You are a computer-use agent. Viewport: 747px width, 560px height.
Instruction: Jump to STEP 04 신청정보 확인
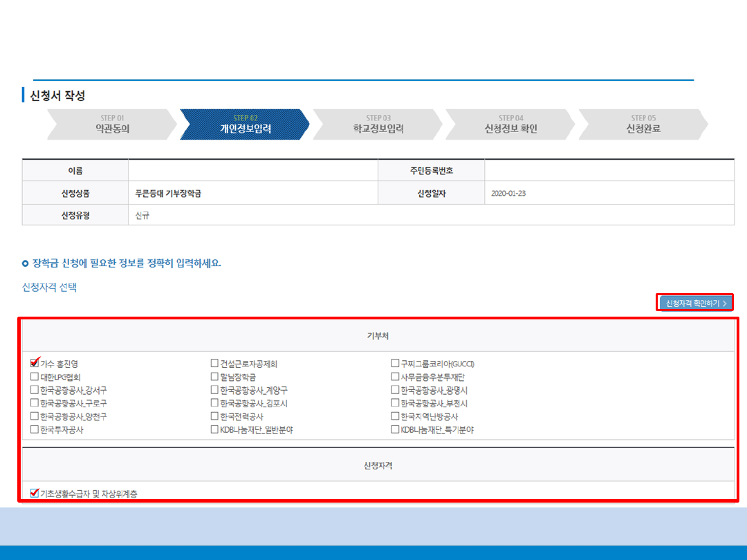510,124
